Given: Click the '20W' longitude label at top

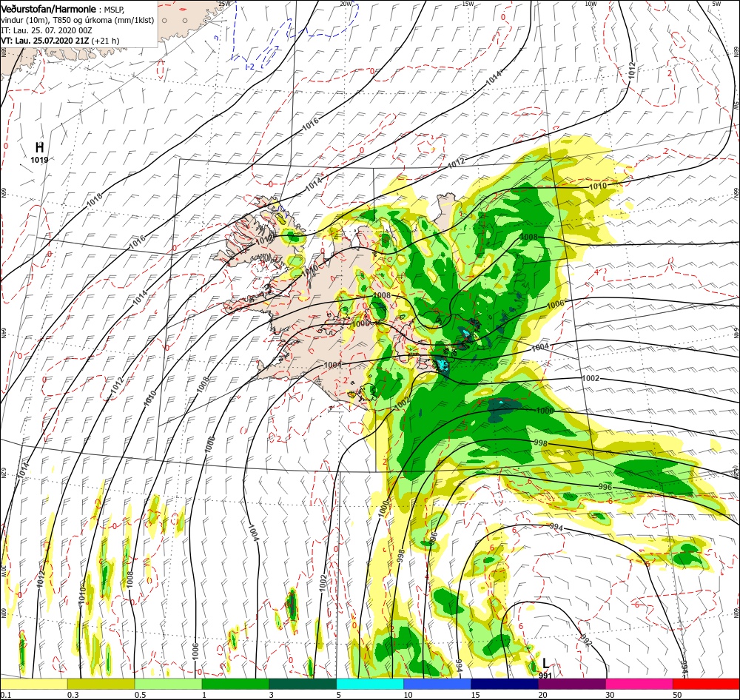Looking at the screenshot, I should [x=346, y=4].
